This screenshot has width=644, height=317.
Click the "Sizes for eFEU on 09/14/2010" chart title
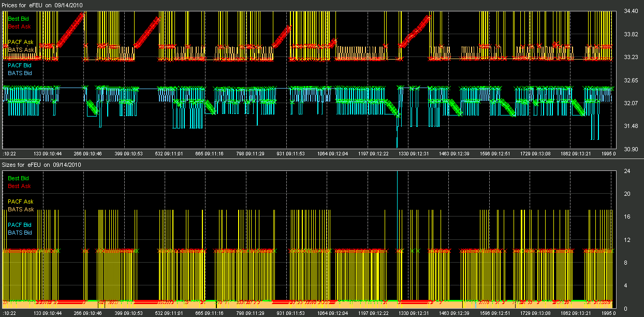(x=41, y=165)
